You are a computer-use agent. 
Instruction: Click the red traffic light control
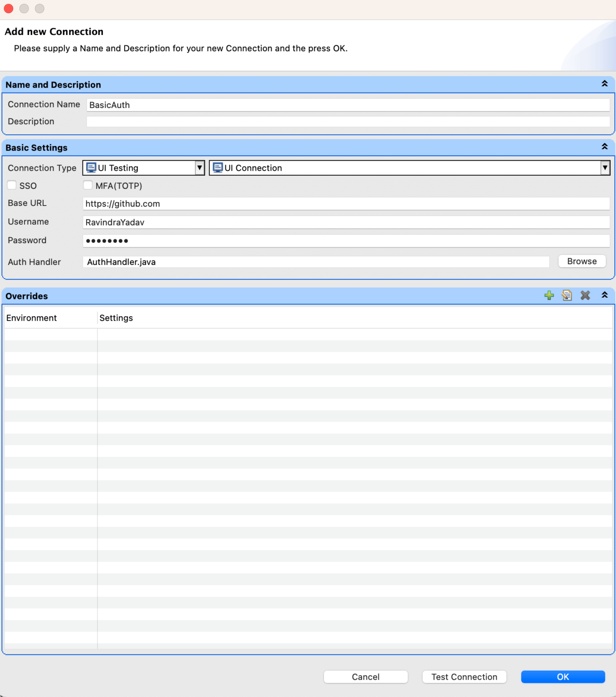pos(8,8)
